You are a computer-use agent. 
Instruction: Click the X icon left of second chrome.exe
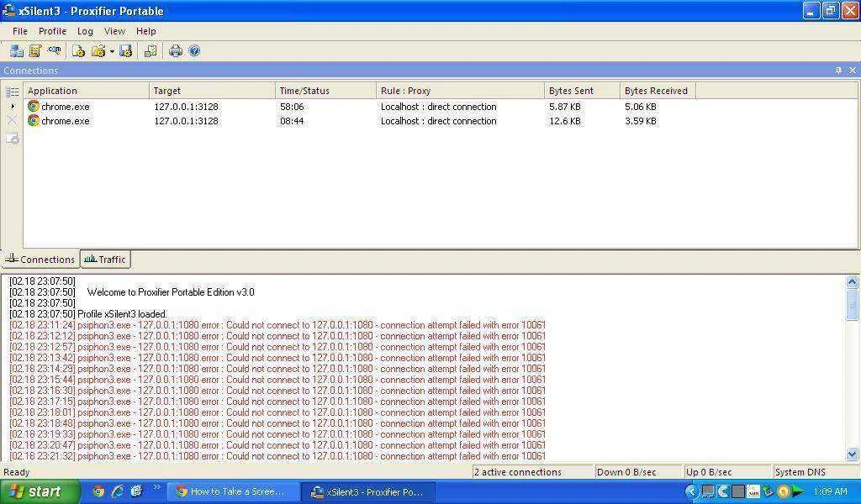coord(12,121)
